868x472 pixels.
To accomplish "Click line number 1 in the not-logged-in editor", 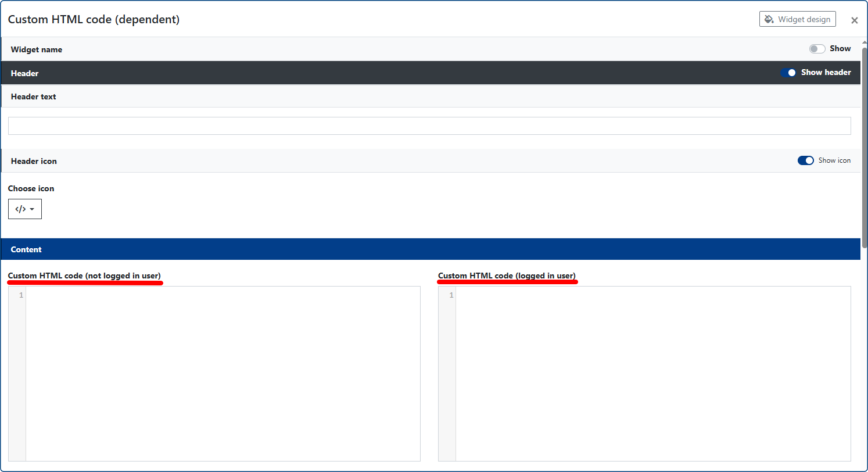I will pos(21,295).
